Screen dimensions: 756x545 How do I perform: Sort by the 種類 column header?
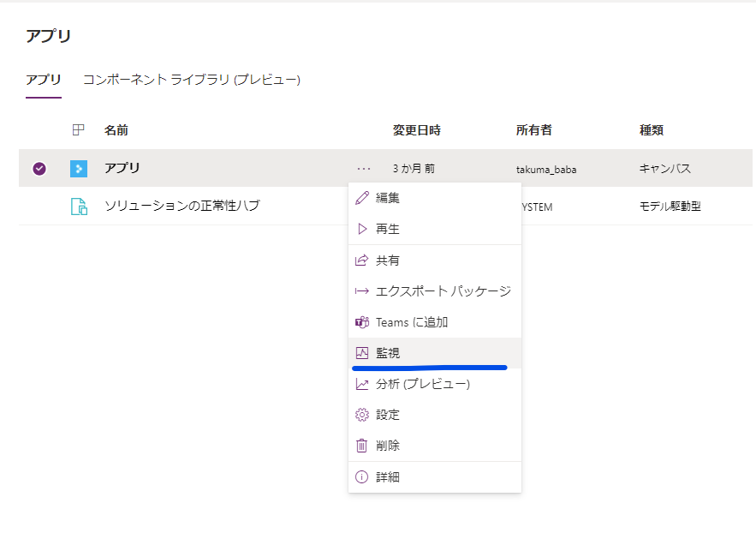pyautogui.click(x=652, y=130)
